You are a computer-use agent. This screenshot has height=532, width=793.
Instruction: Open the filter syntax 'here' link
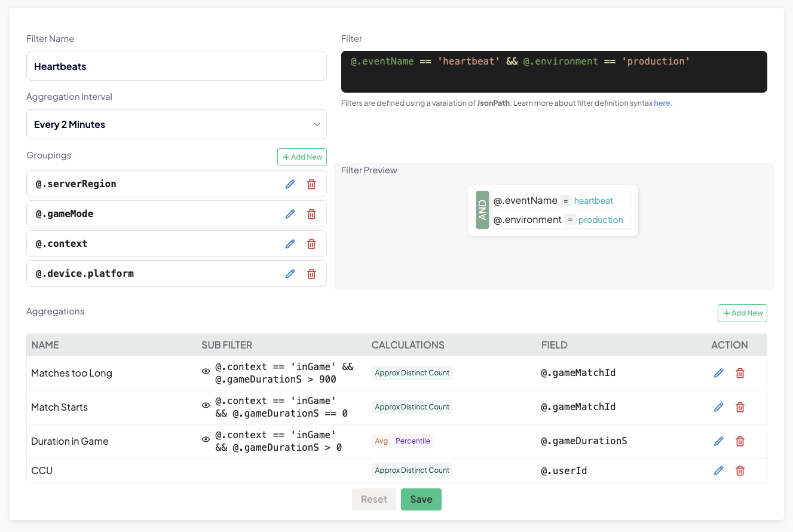click(x=662, y=103)
